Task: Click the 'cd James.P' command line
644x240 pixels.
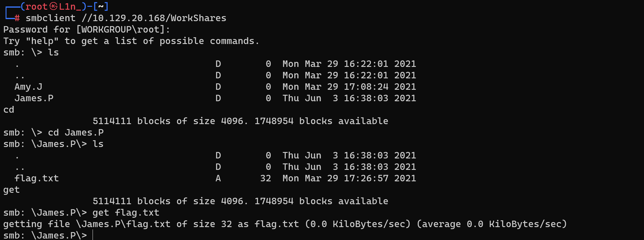Action: click(x=53, y=133)
